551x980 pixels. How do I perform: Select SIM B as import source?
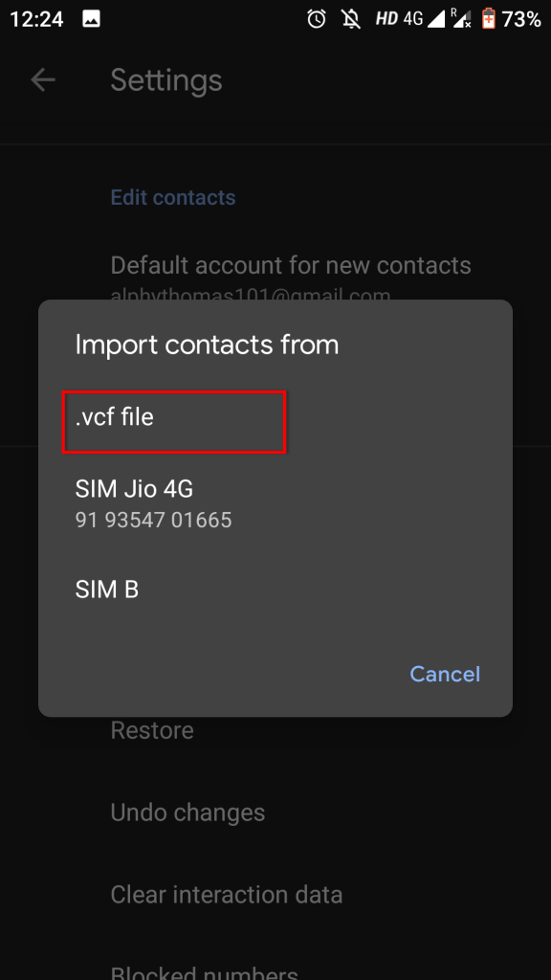[x=107, y=589]
